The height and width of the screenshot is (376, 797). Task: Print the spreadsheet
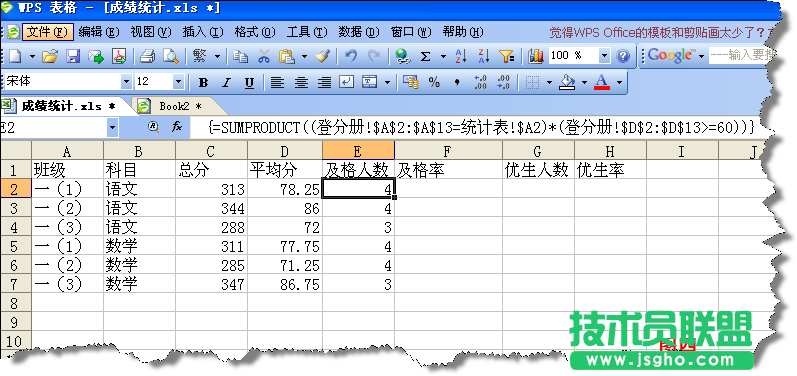tap(147, 56)
